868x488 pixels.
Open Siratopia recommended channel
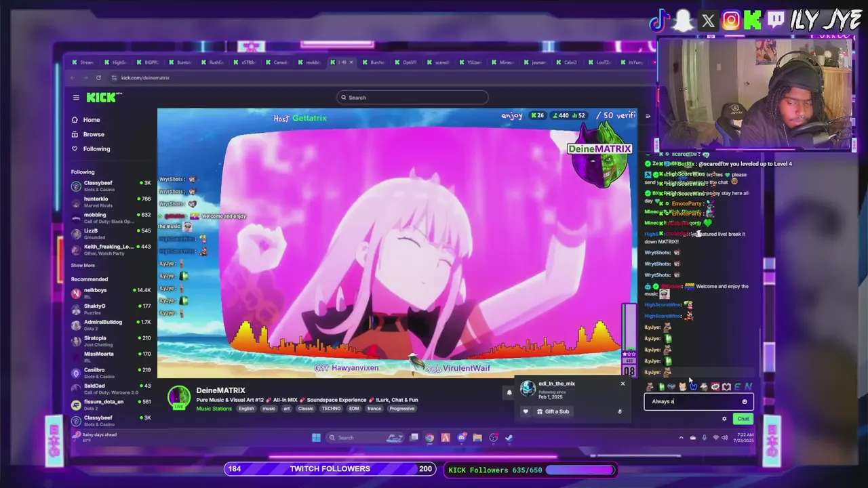pyautogui.click(x=111, y=340)
